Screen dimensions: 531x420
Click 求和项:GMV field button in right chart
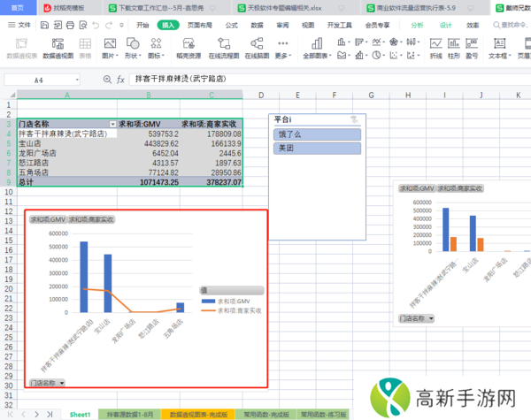pos(417,188)
